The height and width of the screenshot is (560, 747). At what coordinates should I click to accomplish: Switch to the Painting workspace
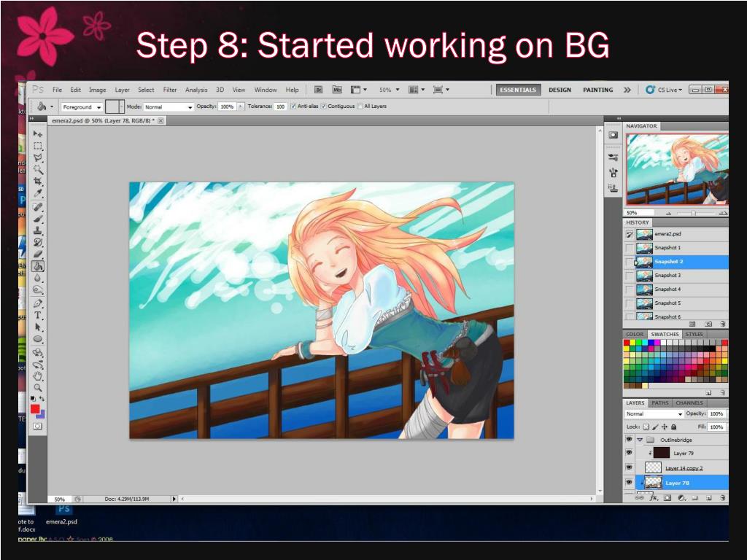pyautogui.click(x=597, y=90)
